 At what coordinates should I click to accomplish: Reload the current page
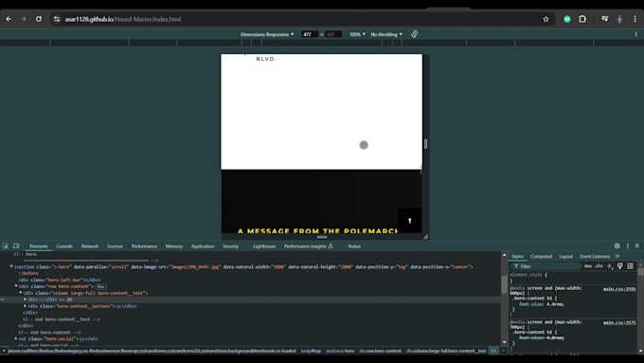(x=39, y=19)
